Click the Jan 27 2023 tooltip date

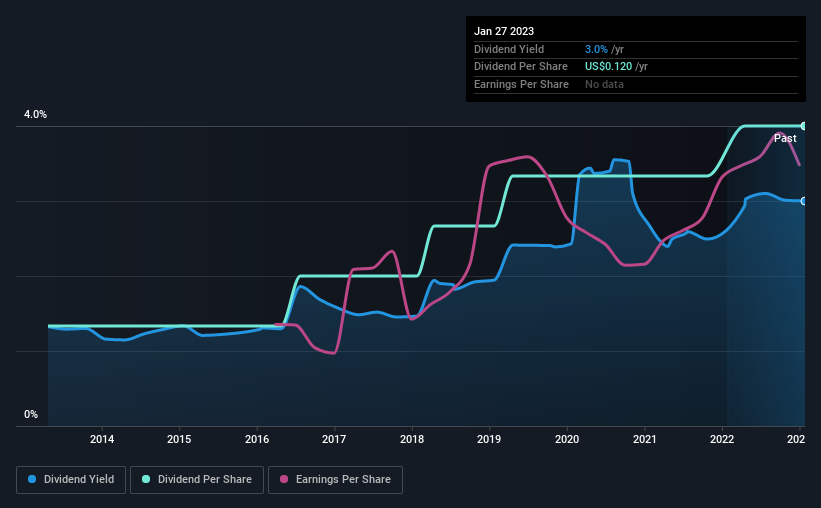(504, 31)
